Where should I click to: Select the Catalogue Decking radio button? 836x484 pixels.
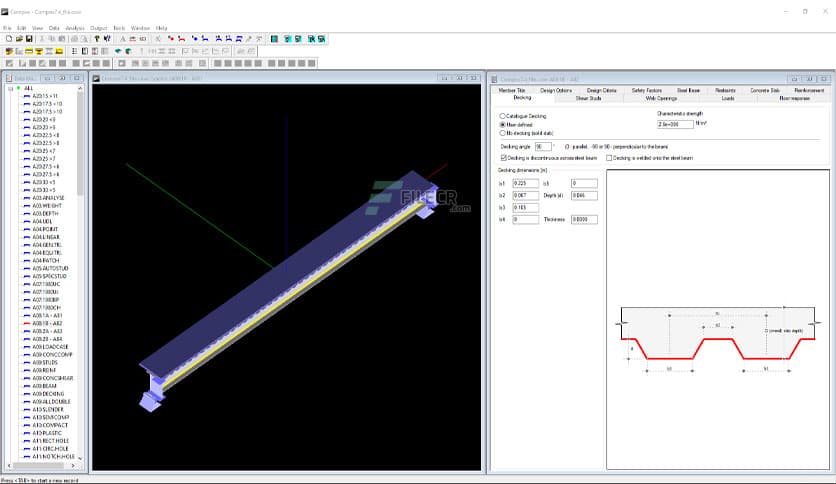[502, 116]
